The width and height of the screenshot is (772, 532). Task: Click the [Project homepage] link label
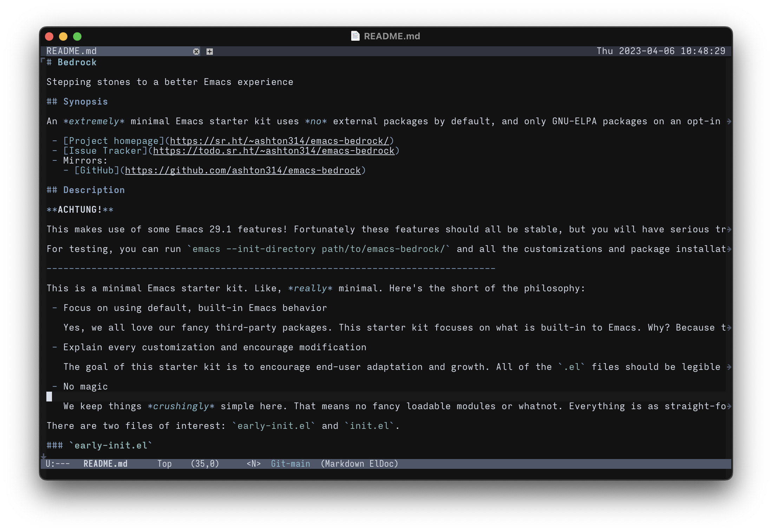point(114,141)
